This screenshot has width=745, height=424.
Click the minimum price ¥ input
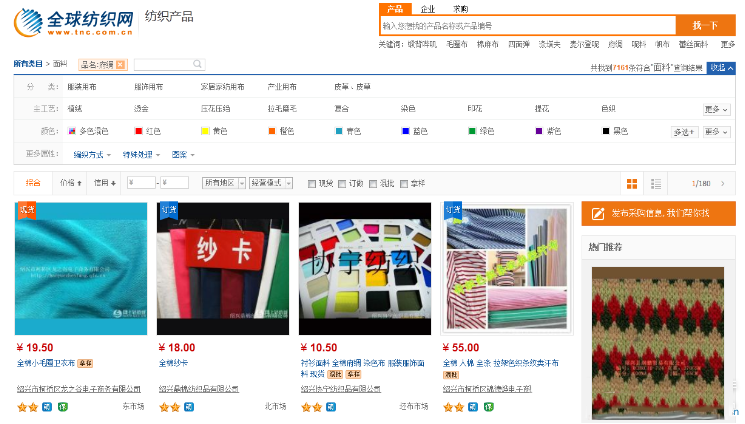(x=141, y=183)
